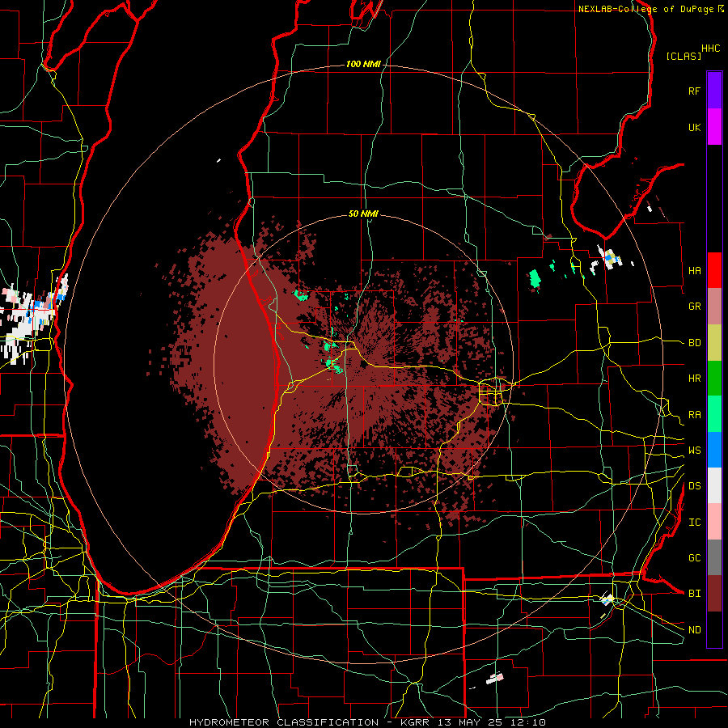This screenshot has width=728, height=728.
Task: Click the white DS legend swatch
Action: coord(714,485)
